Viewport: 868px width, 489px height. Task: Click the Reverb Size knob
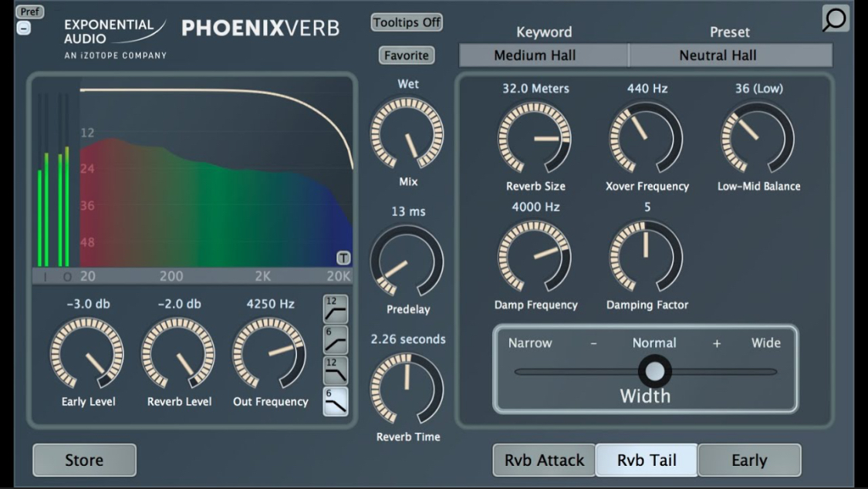pyautogui.click(x=535, y=138)
